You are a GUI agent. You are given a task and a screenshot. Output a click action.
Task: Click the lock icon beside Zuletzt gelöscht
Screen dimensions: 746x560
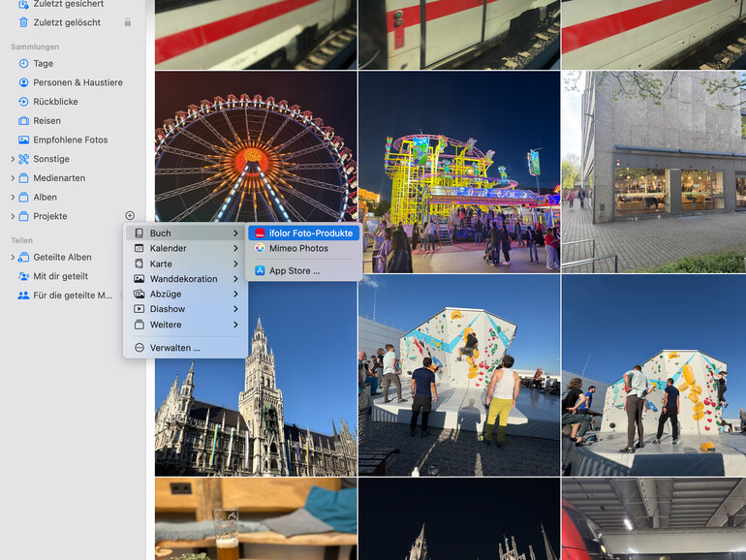point(128,22)
